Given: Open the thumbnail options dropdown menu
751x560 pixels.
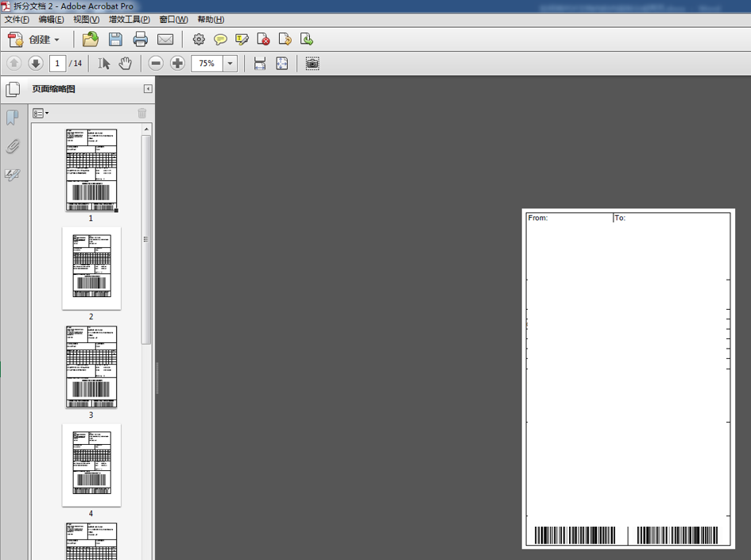Looking at the screenshot, I should click(41, 113).
